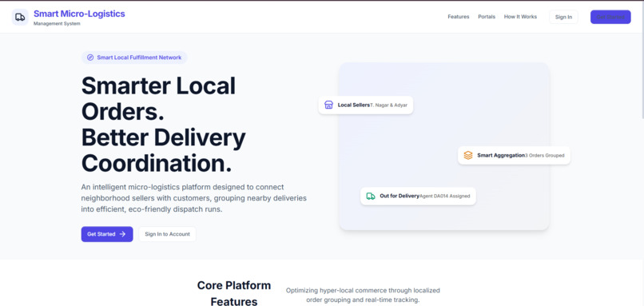Click the Sign In header button

[x=563, y=17]
